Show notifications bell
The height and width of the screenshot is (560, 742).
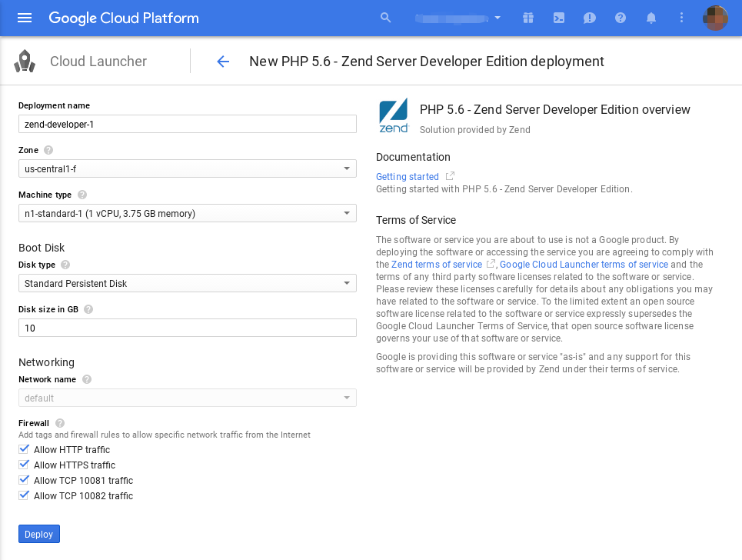(x=651, y=18)
